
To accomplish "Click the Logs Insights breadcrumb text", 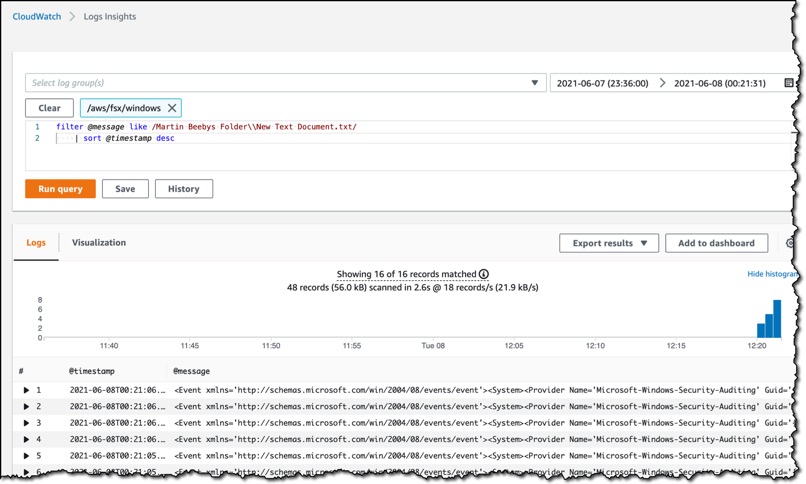I will [x=109, y=16].
